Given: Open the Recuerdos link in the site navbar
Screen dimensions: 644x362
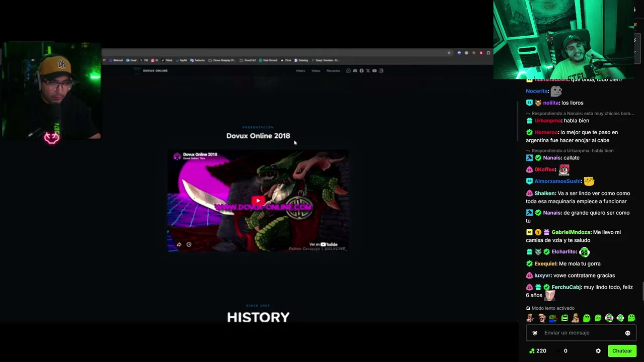Looking at the screenshot, I should point(333,71).
